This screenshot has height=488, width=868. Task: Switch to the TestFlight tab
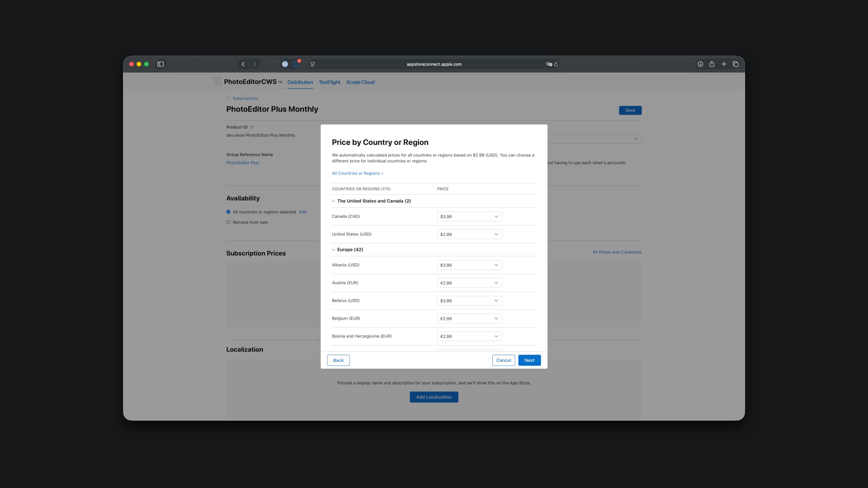point(329,82)
